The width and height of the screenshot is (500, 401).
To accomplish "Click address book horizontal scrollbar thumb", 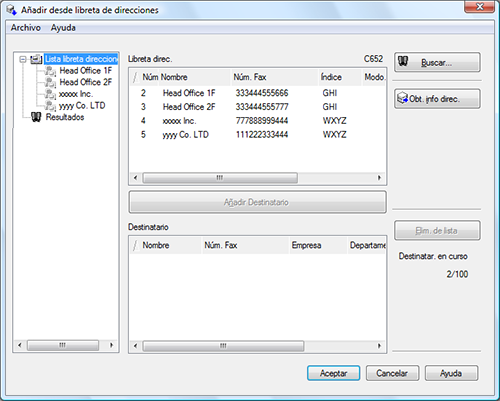I will (x=220, y=178).
